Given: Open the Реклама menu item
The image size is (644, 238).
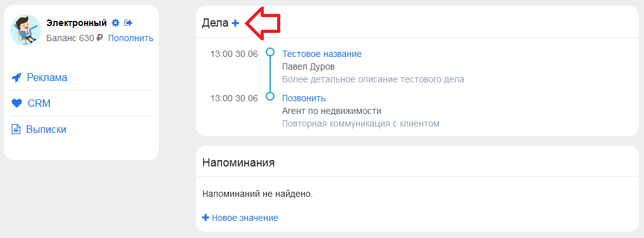Looking at the screenshot, I should [47, 78].
